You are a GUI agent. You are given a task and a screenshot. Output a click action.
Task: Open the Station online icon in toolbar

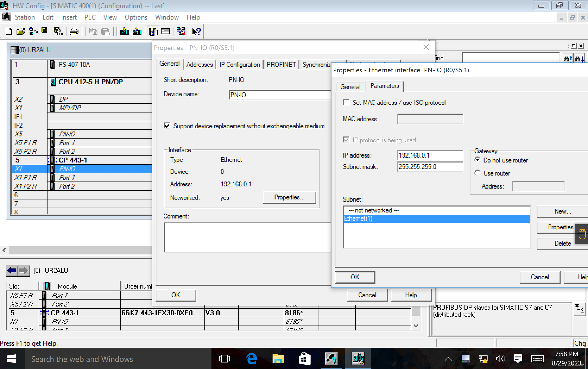tap(33, 32)
